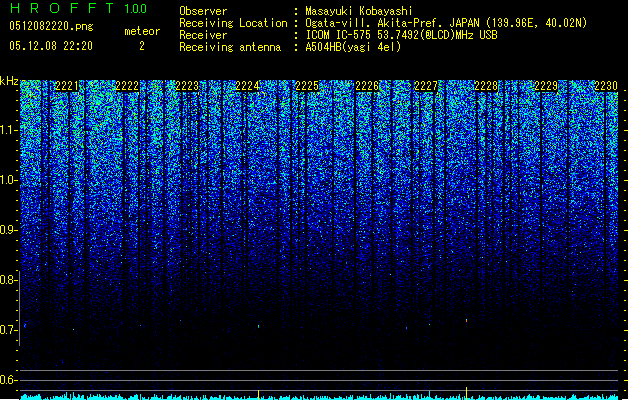Click the 2225 time marker
629x400 pixels.
(307, 86)
